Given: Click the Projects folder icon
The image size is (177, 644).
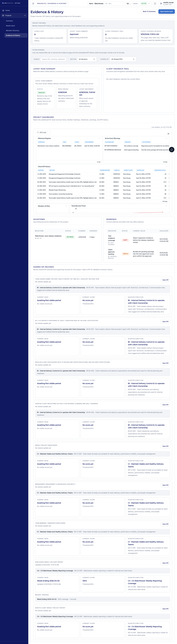Looking at the screenshot, I should tap(3, 15).
